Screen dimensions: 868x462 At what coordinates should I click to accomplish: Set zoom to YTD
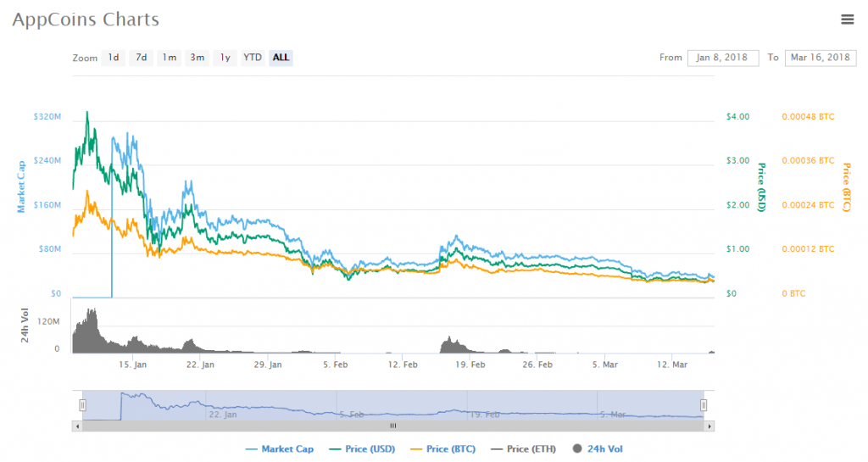(x=253, y=58)
